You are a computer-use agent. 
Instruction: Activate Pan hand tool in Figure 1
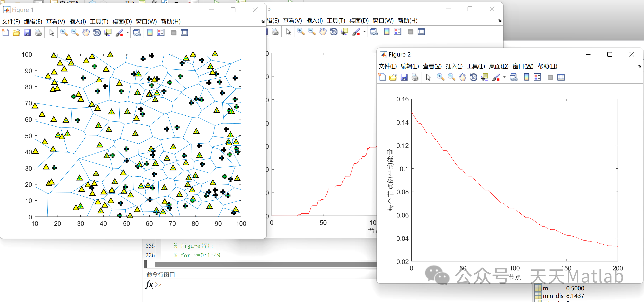(86, 33)
